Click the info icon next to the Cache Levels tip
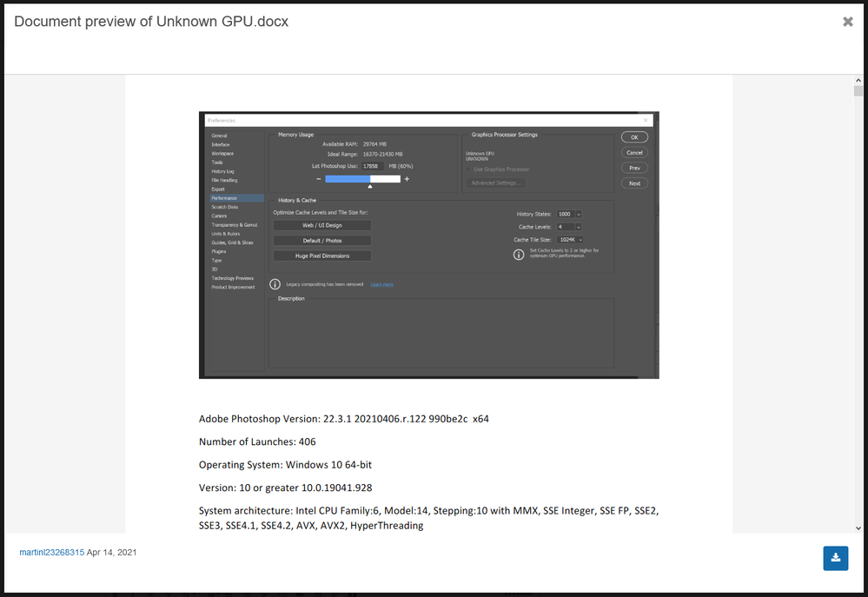This screenshot has height=597, width=868. click(x=519, y=254)
